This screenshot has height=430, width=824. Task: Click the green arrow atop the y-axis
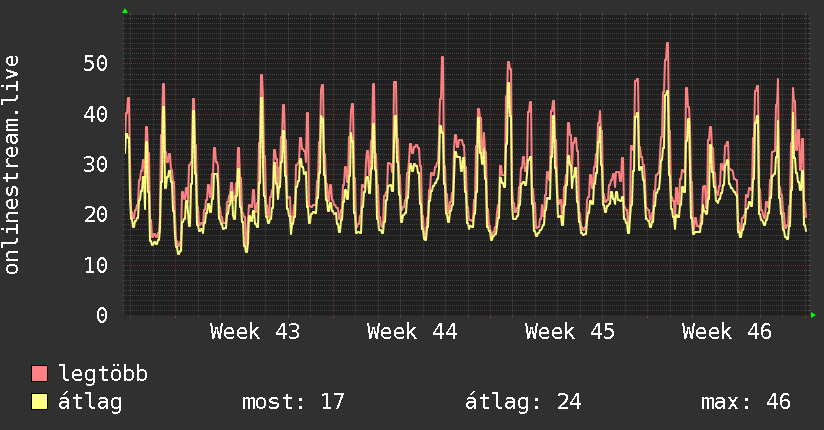point(125,11)
